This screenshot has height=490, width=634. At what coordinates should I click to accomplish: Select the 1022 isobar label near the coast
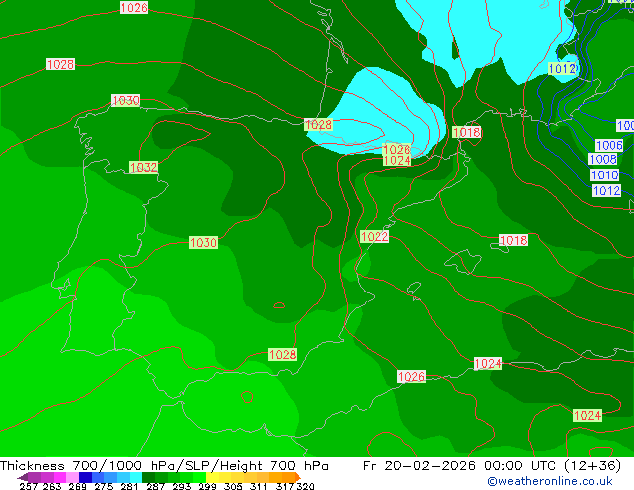pyautogui.click(x=374, y=236)
